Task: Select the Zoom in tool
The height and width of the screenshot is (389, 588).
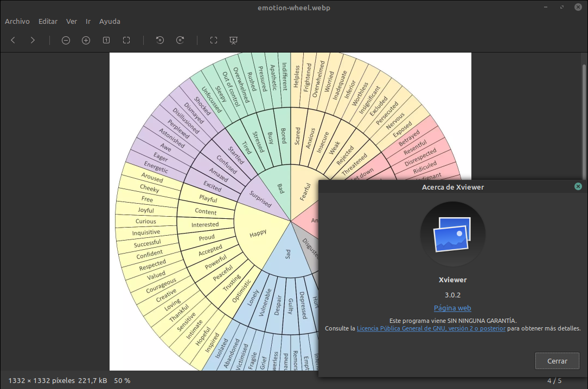Action: [86, 40]
